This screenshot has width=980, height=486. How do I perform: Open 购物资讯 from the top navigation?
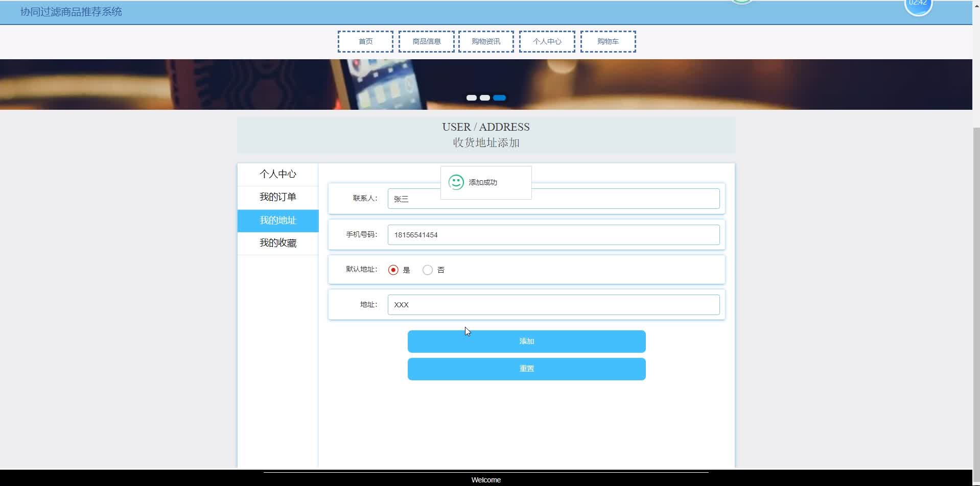pyautogui.click(x=486, y=41)
